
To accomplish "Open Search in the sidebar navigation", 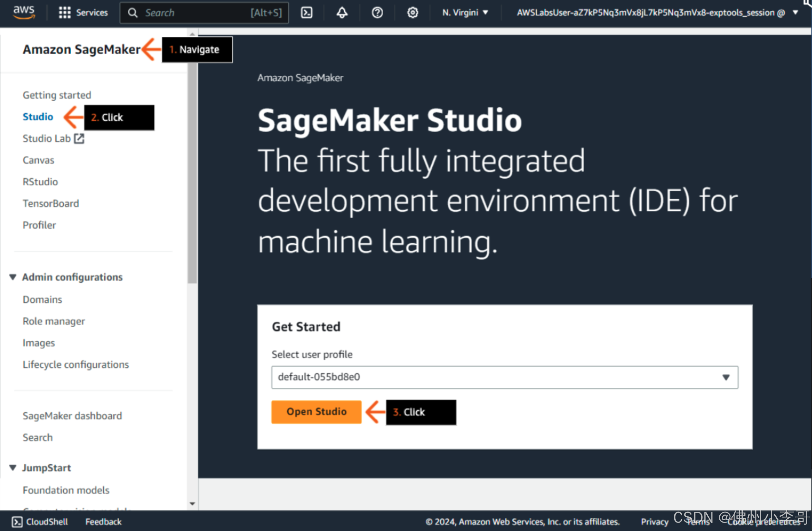I will (x=37, y=437).
